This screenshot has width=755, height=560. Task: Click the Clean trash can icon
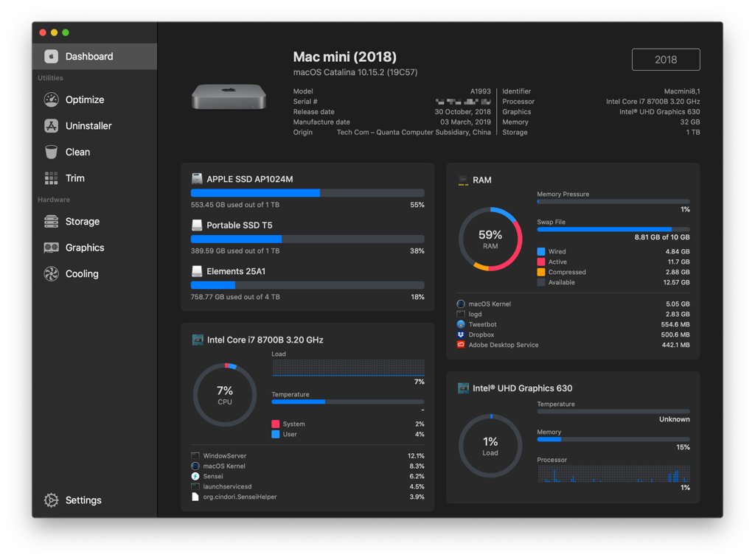coord(51,152)
